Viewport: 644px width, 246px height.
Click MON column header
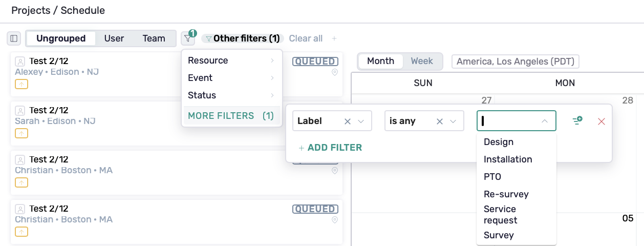tap(565, 83)
